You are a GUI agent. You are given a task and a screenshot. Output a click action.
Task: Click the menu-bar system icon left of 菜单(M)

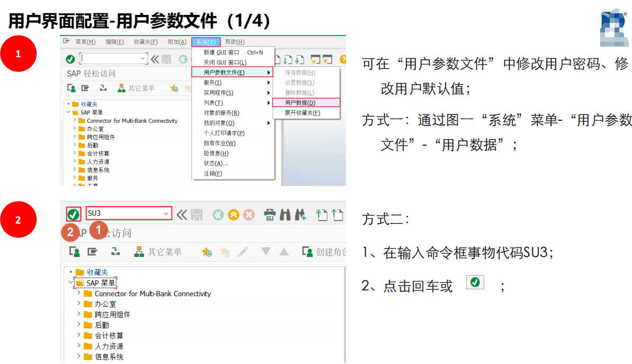[x=67, y=41]
